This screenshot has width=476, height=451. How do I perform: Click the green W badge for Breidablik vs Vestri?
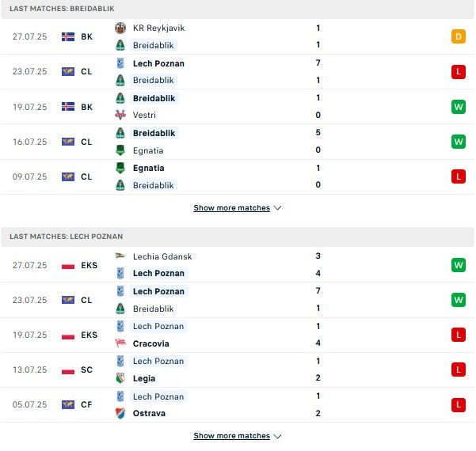click(x=459, y=107)
